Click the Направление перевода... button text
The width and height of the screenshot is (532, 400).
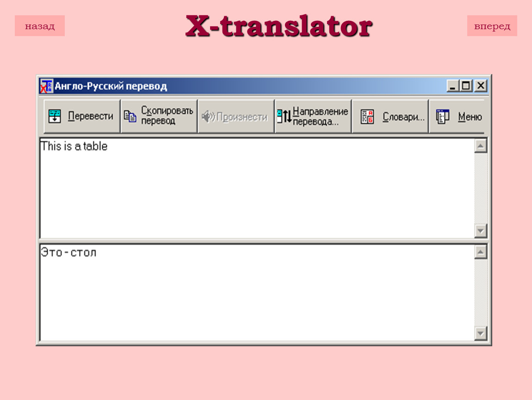(x=320, y=117)
